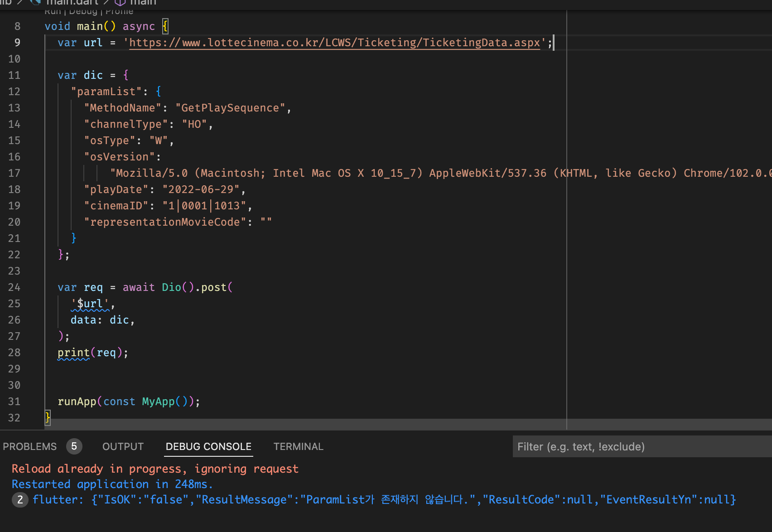Click the Mozilla/5.0 user agent string
Screen dimensions: 772x532
coord(441,173)
